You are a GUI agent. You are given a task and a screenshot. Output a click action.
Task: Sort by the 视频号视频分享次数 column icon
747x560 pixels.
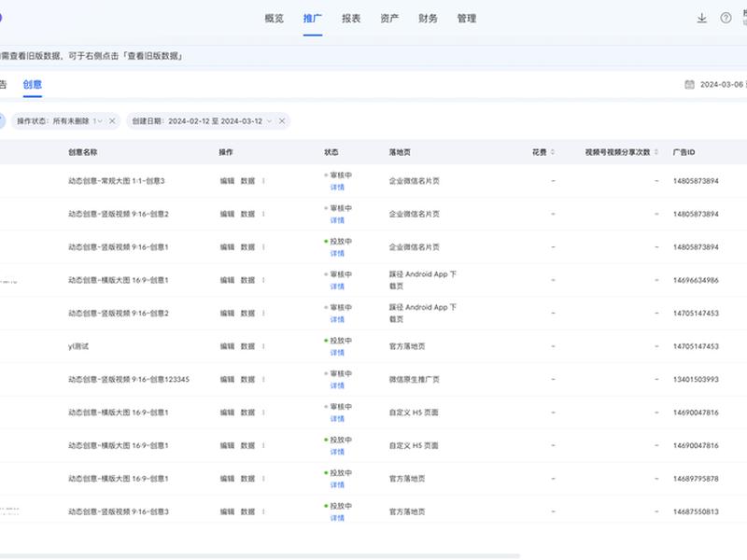point(656,152)
